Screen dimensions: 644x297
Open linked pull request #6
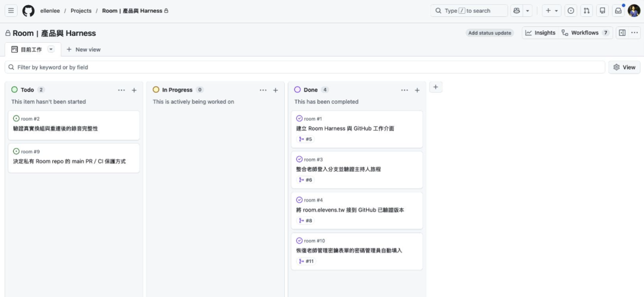[306, 180]
